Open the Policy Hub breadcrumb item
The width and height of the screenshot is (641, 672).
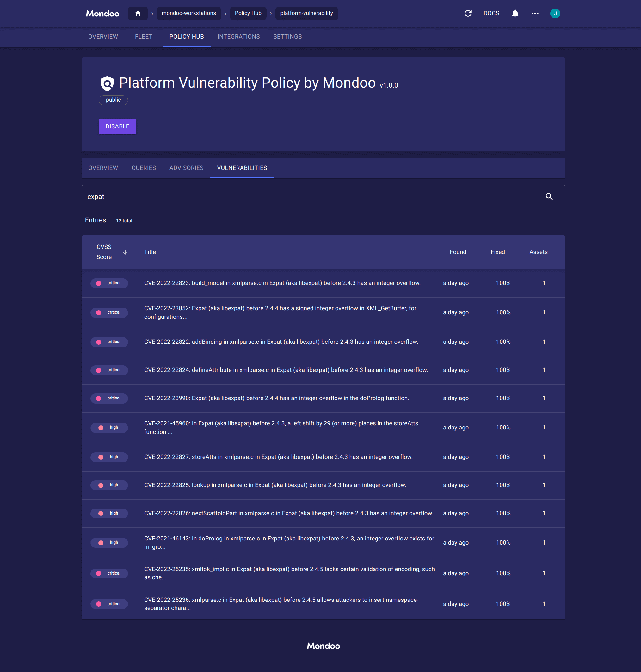pyautogui.click(x=248, y=13)
